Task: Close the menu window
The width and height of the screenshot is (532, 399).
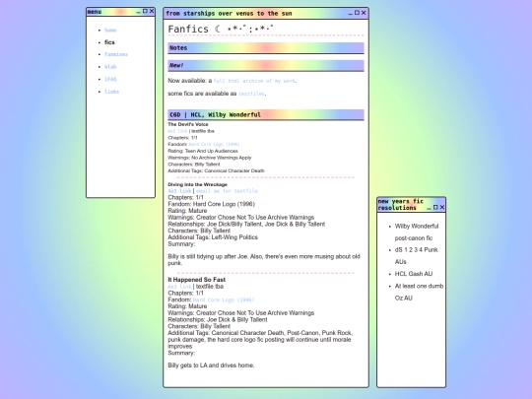Action: tap(152, 11)
